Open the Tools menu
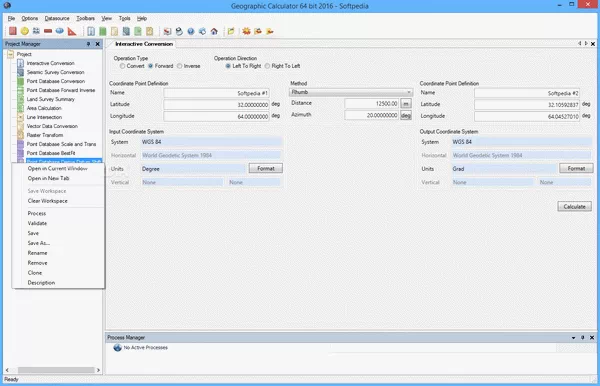The image size is (600, 386). pyautogui.click(x=124, y=18)
